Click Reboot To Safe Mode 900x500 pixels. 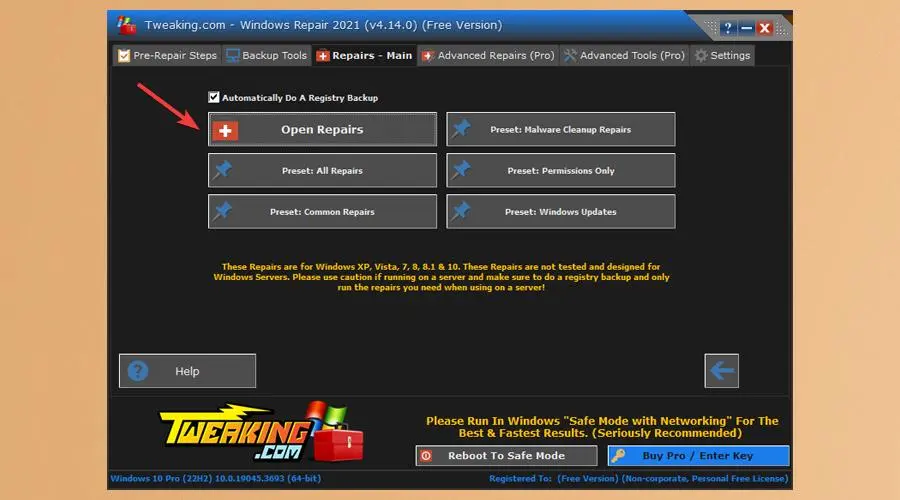point(506,456)
